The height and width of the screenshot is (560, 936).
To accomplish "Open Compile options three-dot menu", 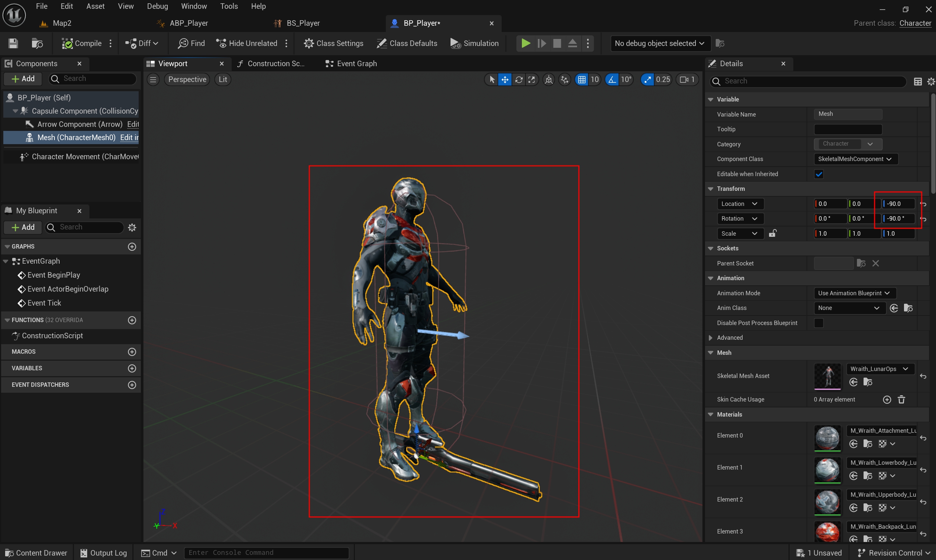I will point(111,43).
